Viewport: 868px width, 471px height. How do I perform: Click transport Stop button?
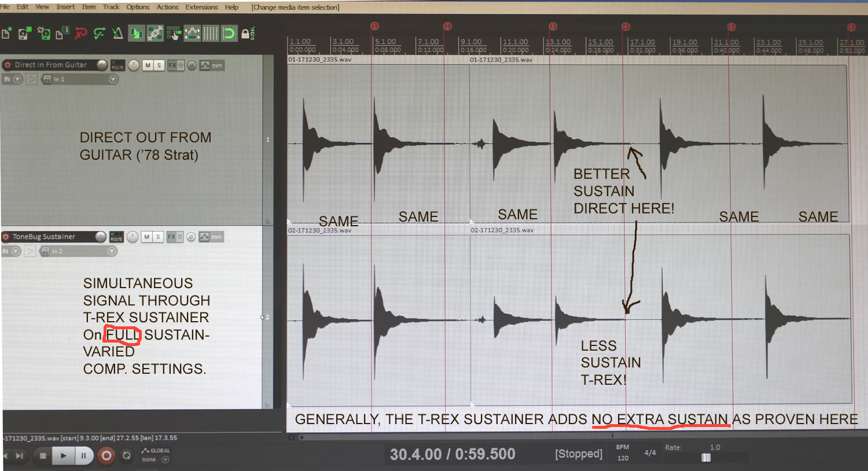pyautogui.click(x=43, y=456)
